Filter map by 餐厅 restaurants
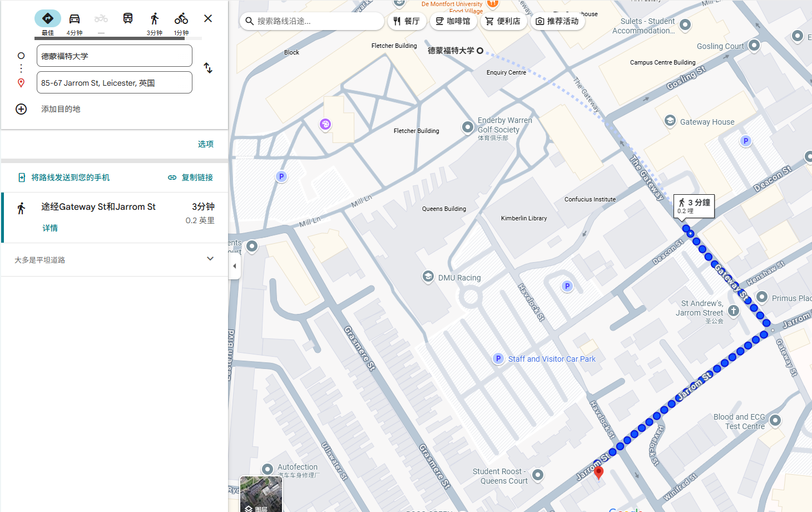 407,21
